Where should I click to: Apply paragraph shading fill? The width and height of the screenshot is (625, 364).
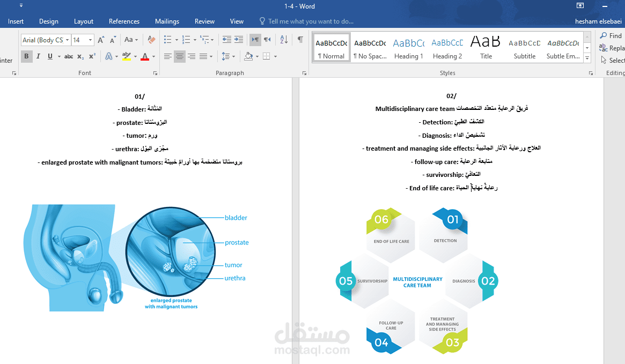(x=248, y=56)
